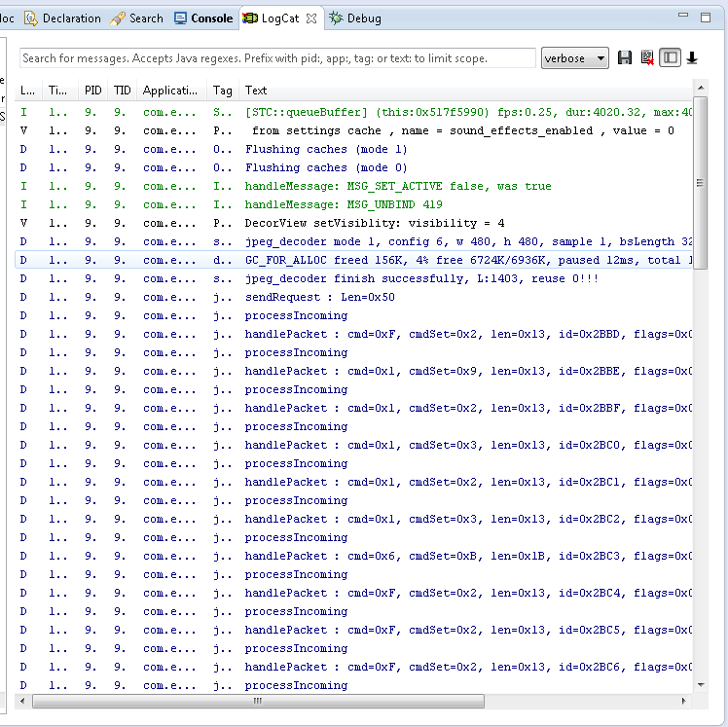Switch to the Declaration tab
The height and width of the screenshot is (727, 728).
click(x=62, y=18)
